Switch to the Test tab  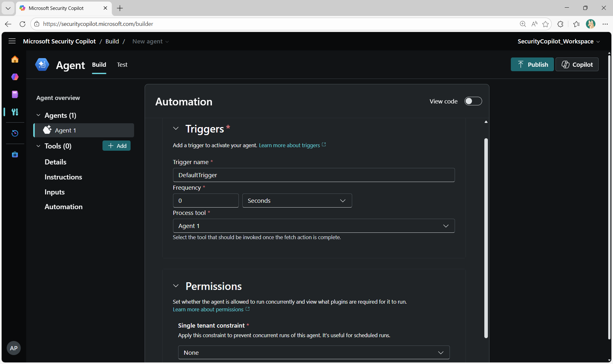click(x=122, y=65)
